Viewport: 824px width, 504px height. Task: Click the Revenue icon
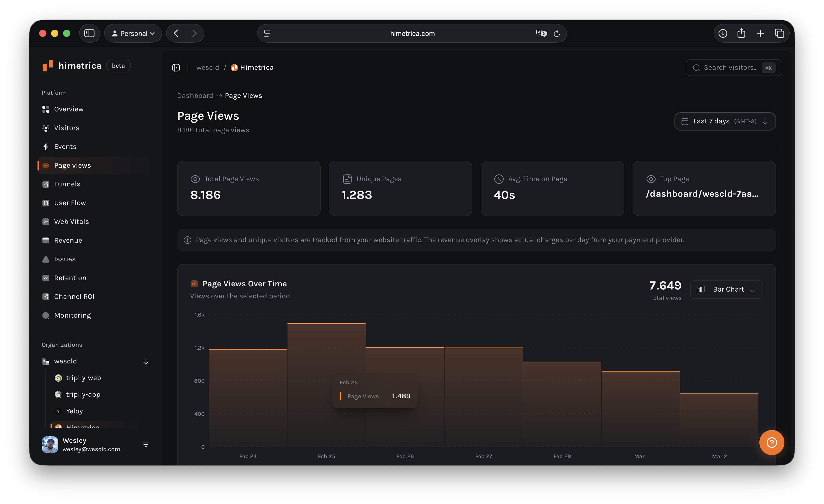coord(46,240)
